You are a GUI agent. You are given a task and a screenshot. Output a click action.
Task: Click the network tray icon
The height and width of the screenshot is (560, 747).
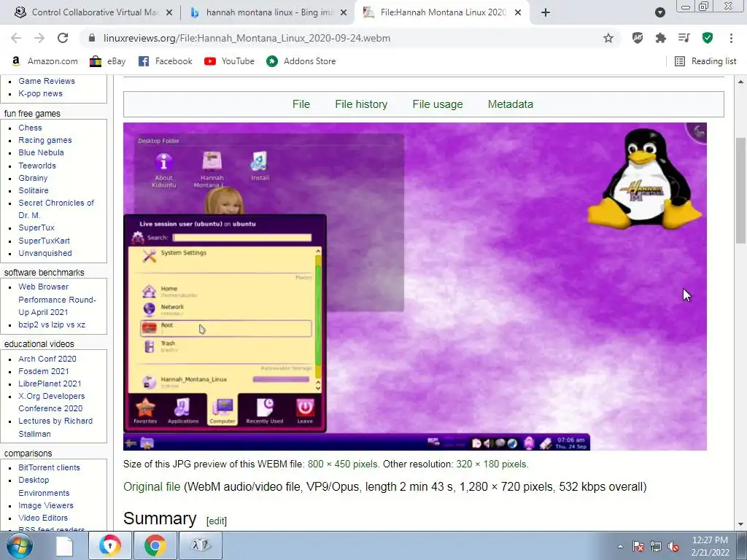[656, 546]
